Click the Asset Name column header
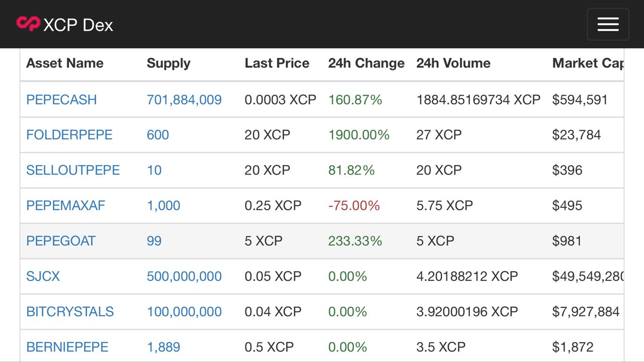 [x=65, y=63]
